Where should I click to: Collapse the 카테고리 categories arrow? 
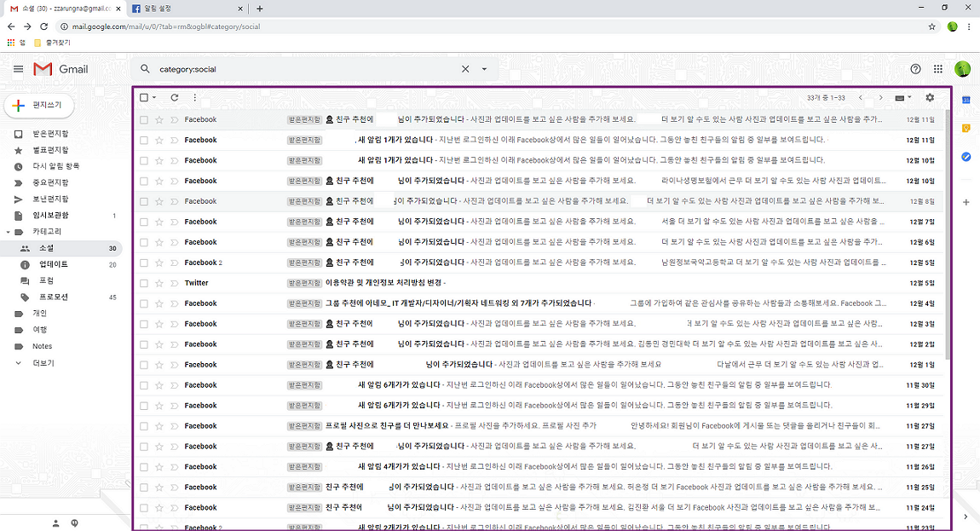(8, 232)
